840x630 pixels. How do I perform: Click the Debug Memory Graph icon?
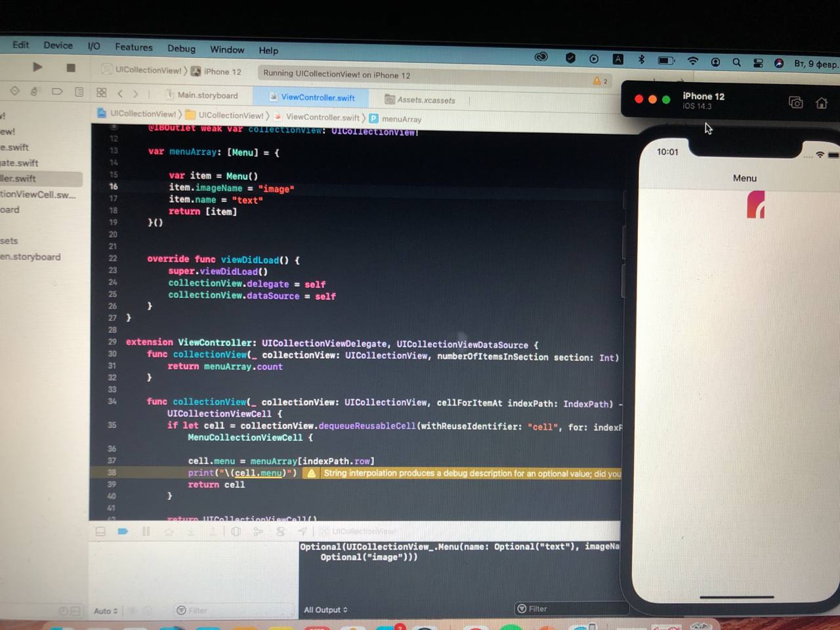[x=258, y=532]
